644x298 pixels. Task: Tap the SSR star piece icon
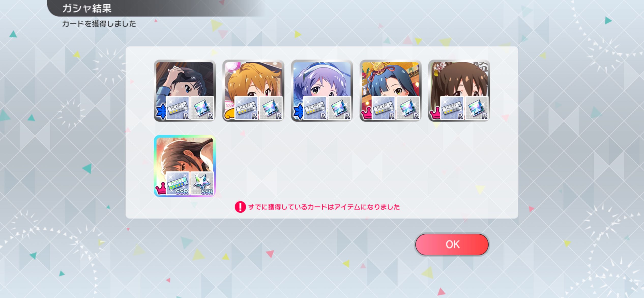click(202, 184)
